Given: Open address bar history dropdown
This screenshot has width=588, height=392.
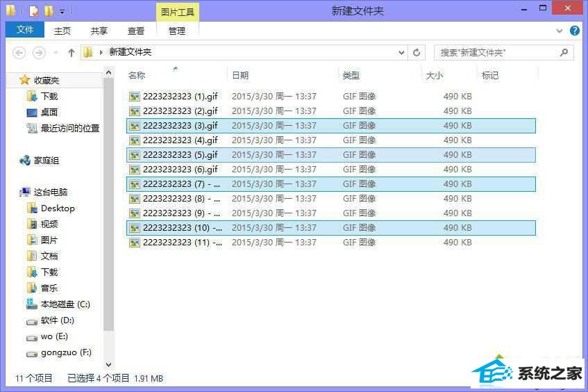Looking at the screenshot, I should pyautogui.click(x=401, y=53).
